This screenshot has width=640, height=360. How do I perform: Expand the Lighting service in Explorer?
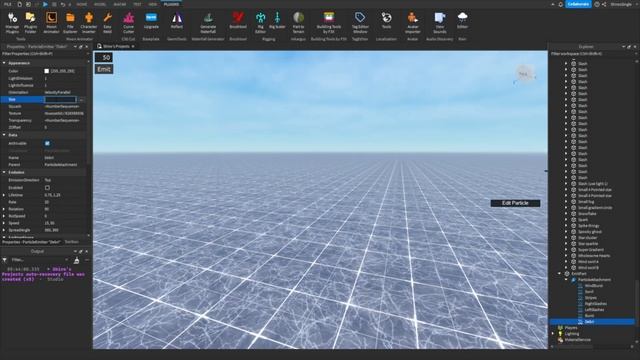pos(553,333)
